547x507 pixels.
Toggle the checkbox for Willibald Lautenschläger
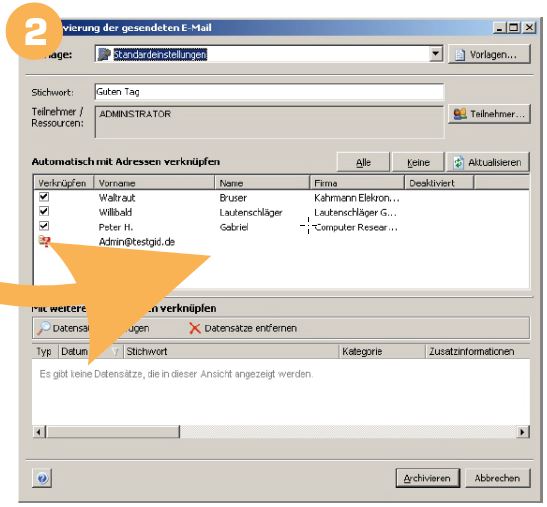pos(44,211)
